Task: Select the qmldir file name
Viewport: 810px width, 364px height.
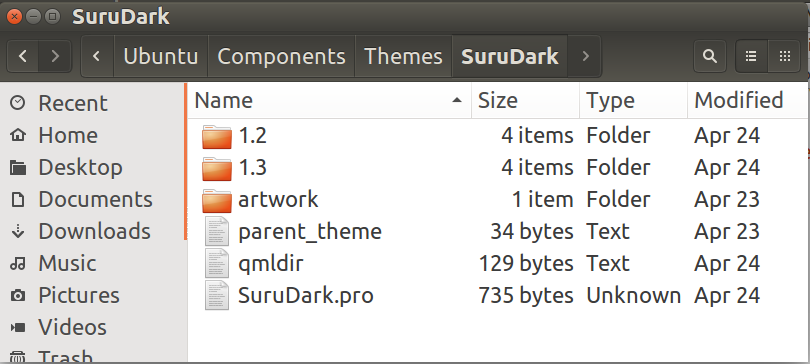Action: (x=270, y=264)
